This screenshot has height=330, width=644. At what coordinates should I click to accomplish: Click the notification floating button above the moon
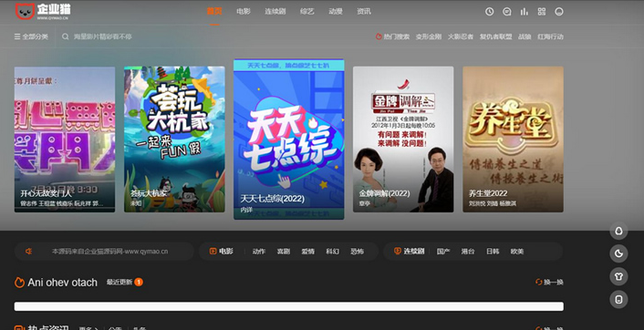pyautogui.click(x=618, y=231)
